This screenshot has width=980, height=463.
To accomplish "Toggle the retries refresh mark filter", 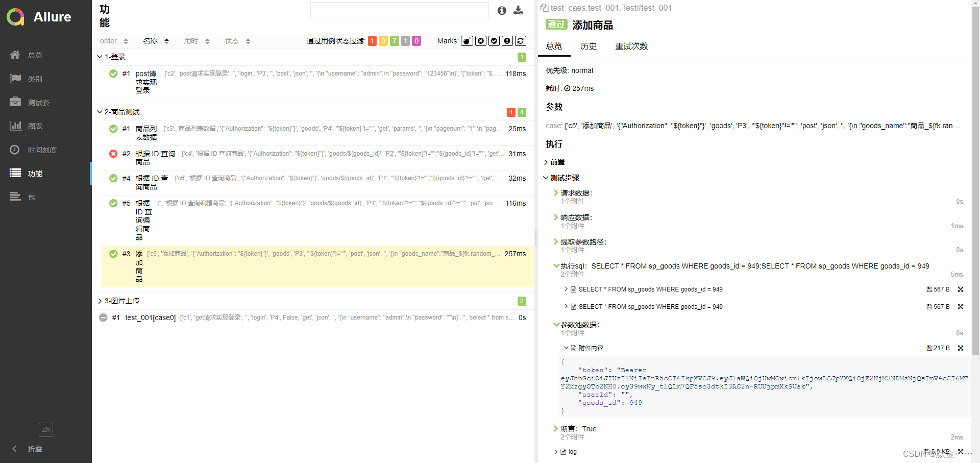I will point(521,41).
